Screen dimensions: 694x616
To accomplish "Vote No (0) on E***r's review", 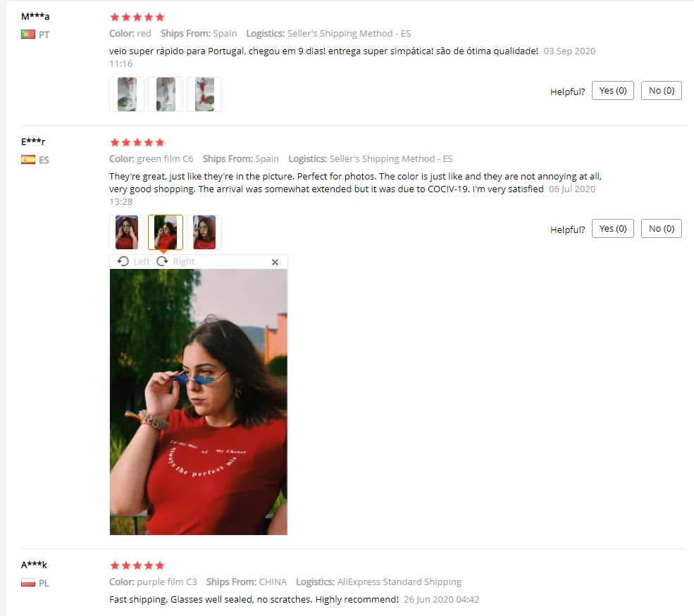I will 662,229.
